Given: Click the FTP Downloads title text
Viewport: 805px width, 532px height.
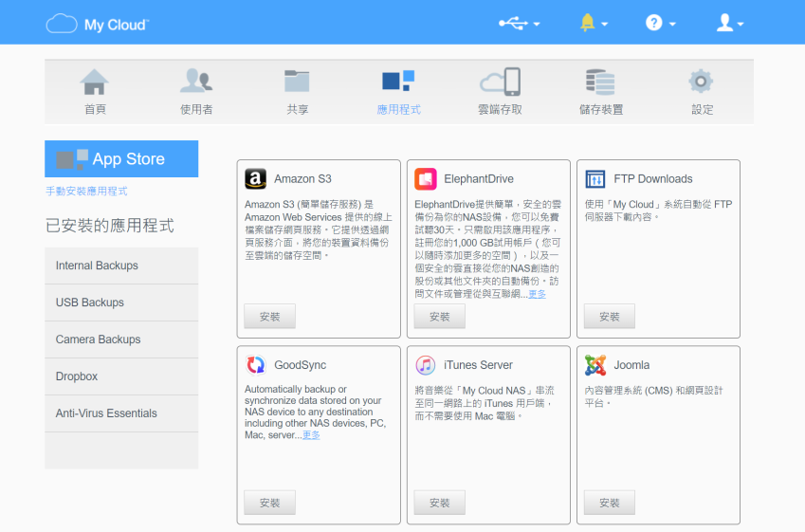Looking at the screenshot, I should pyautogui.click(x=653, y=178).
